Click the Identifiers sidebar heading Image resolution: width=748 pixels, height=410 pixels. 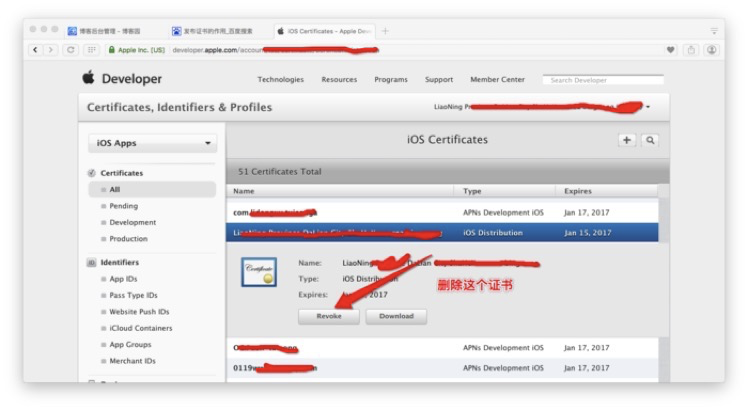(x=120, y=263)
